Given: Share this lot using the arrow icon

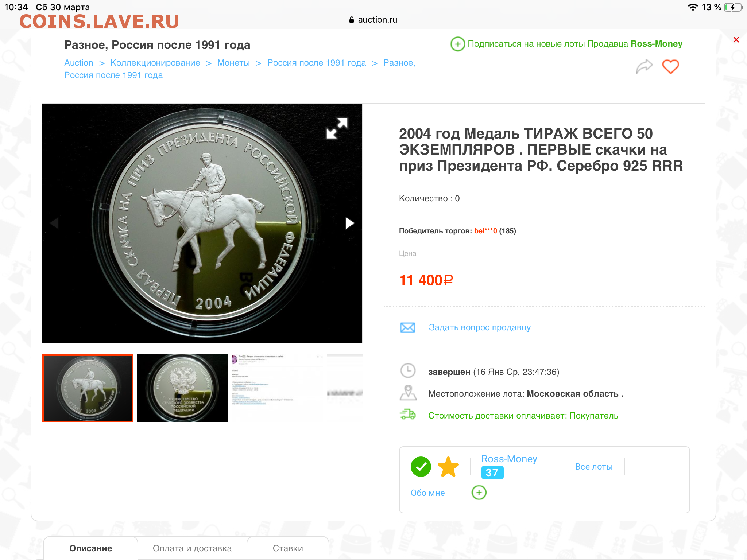Looking at the screenshot, I should 644,67.
